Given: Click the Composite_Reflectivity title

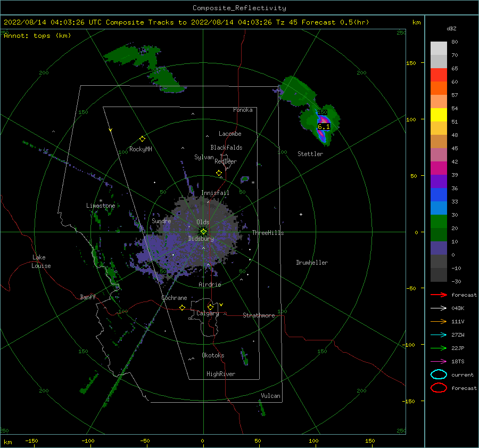Looking at the screenshot, I should click(240, 8).
